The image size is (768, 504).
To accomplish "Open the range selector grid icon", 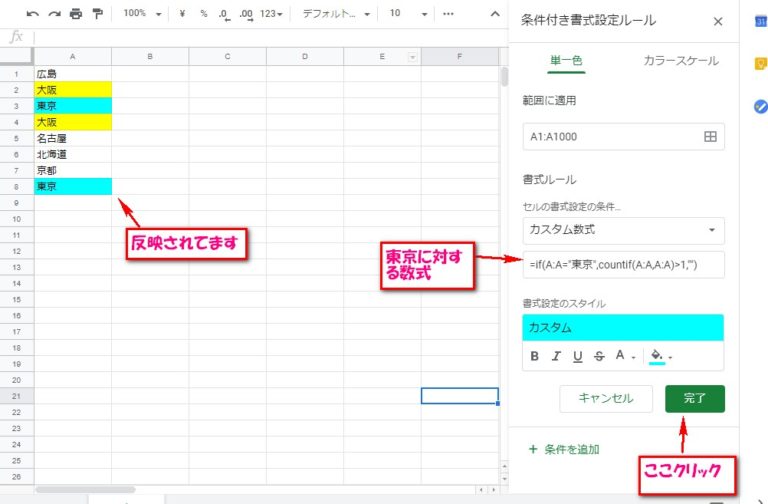I will point(710,137).
